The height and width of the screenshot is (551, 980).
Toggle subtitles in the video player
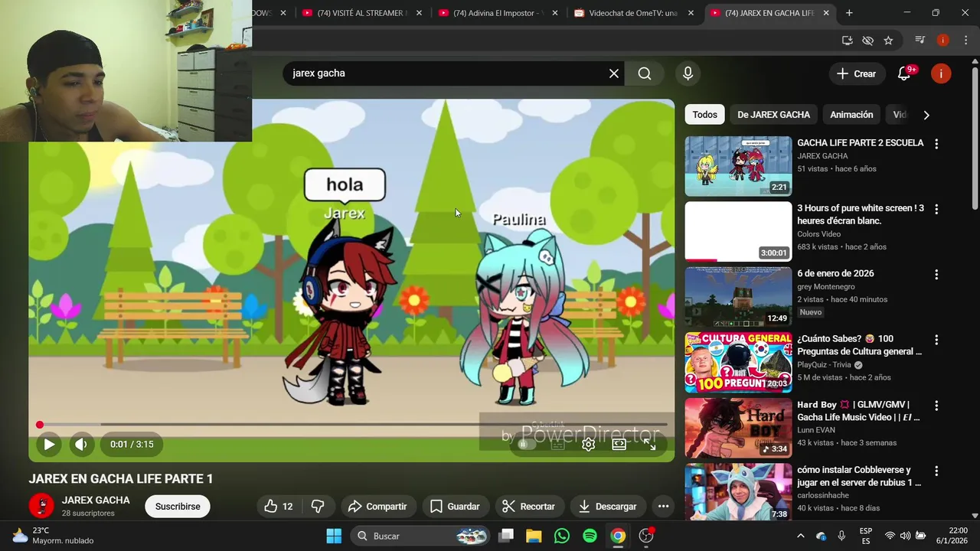click(558, 444)
